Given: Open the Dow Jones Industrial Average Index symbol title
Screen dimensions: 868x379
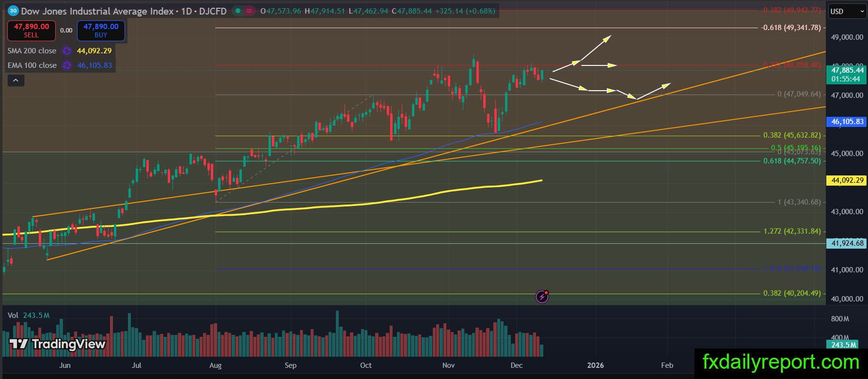Looking at the screenshot, I should tap(97, 11).
